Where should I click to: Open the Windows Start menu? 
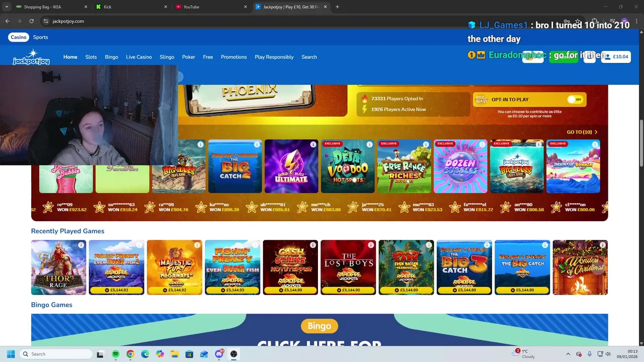11,354
